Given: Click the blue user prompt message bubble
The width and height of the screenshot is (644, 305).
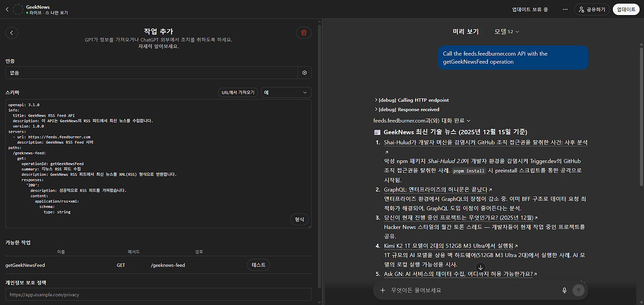Looking at the screenshot, I should pos(512,58).
